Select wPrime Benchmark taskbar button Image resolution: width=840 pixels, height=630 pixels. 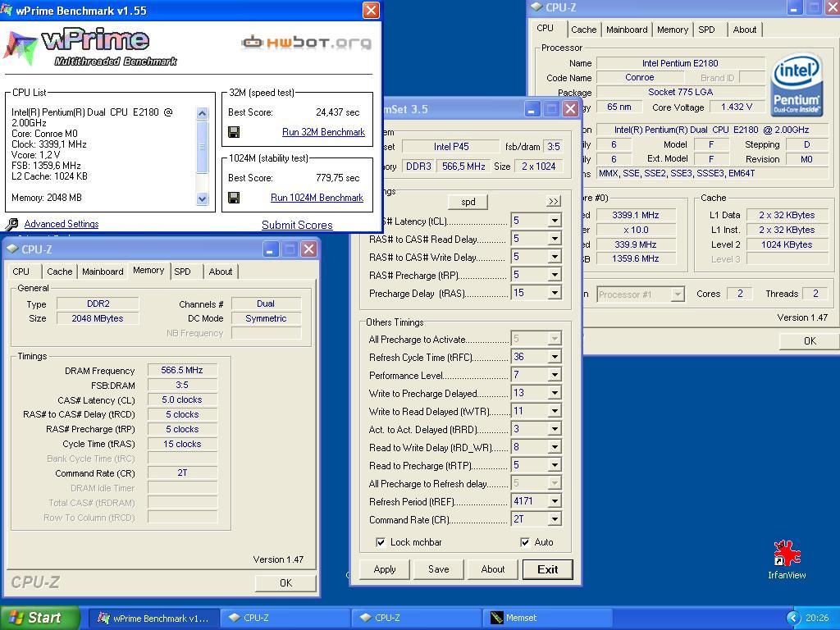pyautogui.click(x=153, y=619)
